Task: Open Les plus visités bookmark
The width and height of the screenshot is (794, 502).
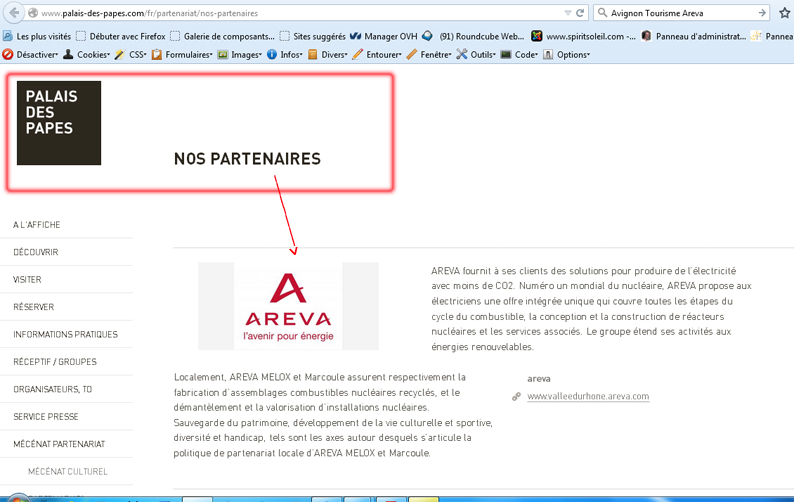Action: point(37,36)
